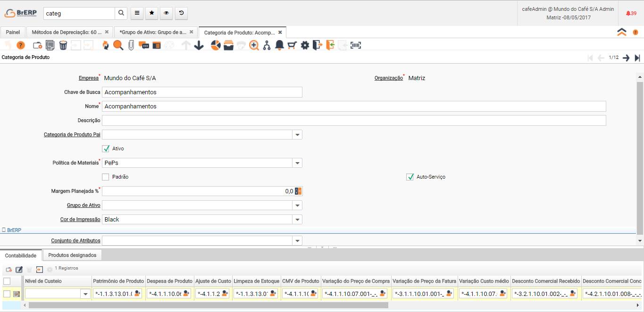Open the menu list icon in header
The image size is (644, 312).
click(137, 13)
